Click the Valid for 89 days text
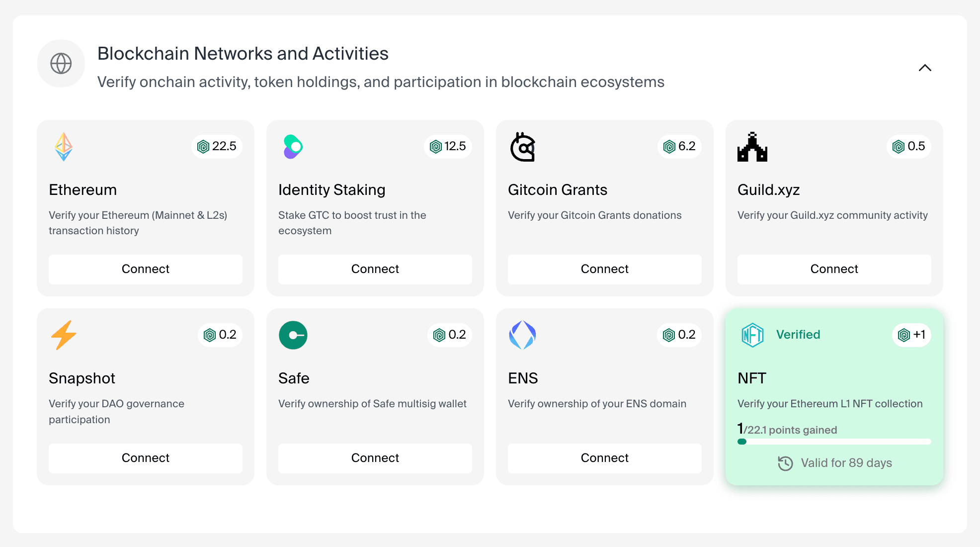This screenshot has height=547, width=980. pyautogui.click(x=846, y=463)
